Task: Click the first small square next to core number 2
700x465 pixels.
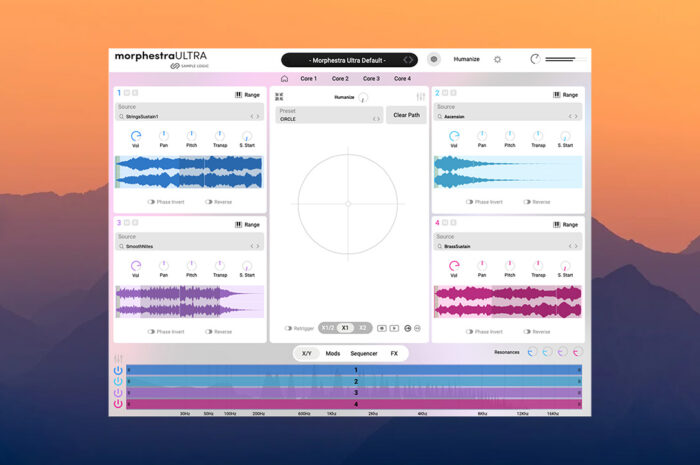Action: pos(445,92)
